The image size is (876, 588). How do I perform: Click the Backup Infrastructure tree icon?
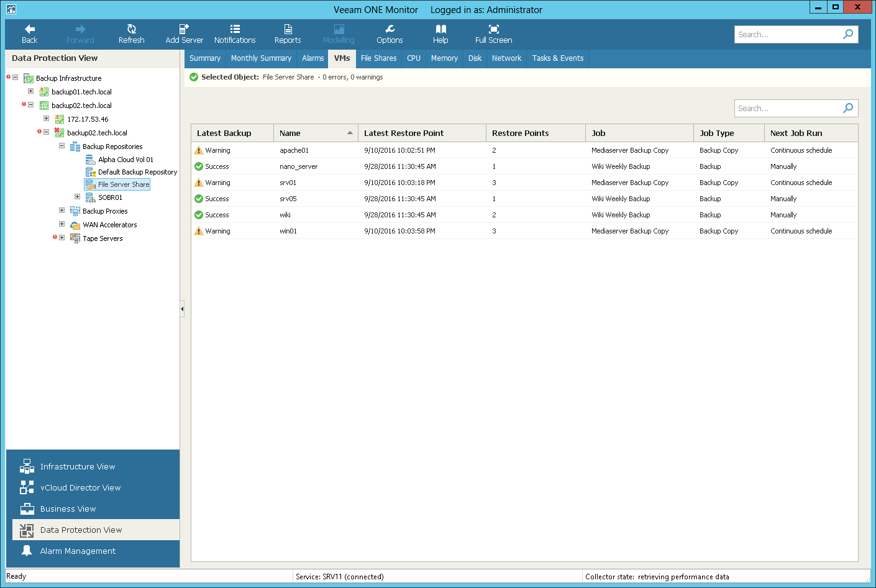(x=29, y=78)
